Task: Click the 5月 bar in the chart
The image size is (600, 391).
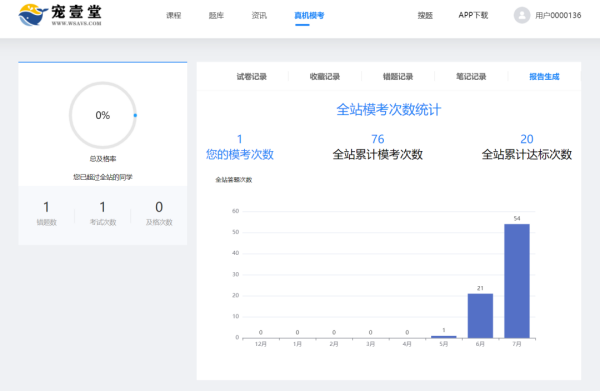Action: pos(444,337)
